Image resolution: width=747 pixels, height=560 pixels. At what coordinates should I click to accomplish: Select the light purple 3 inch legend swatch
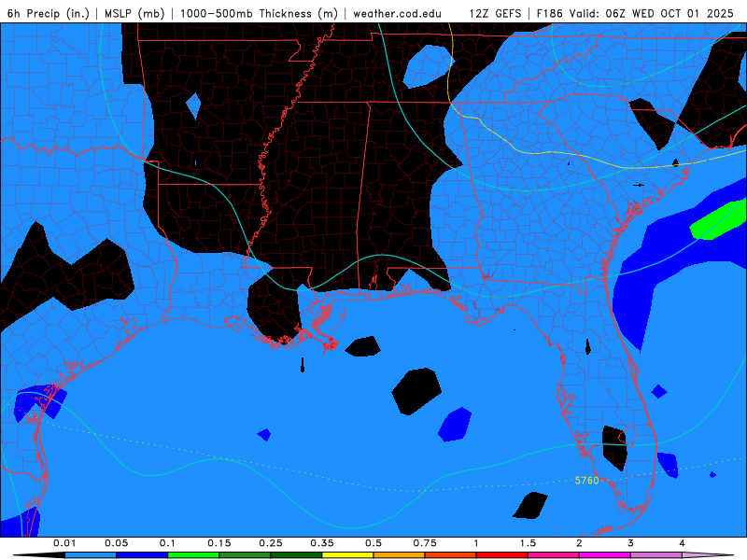[x=656, y=555]
